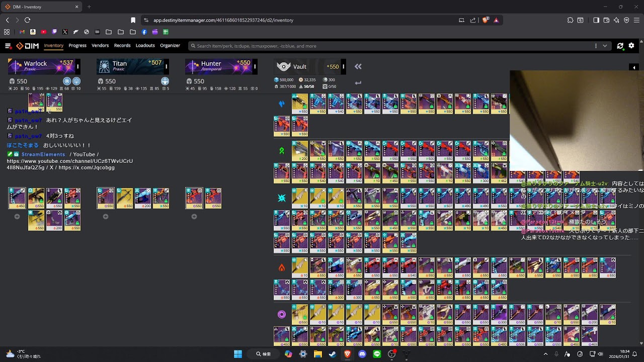Viewport: 644px width, 362px height.
Task: Open File Explorer from the taskbar
Action: tap(317, 354)
